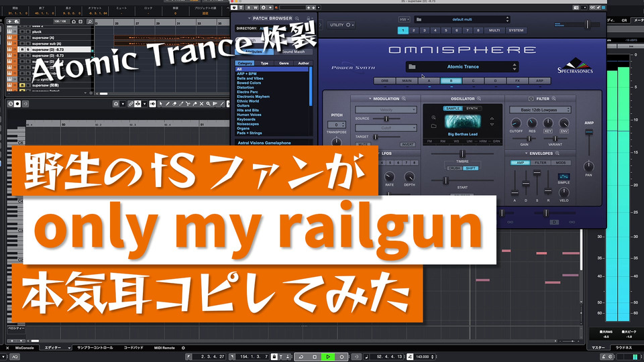Select the object selection arrow tool in editor toolbar
The height and width of the screenshot is (362, 644).
(x=160, y=104)
